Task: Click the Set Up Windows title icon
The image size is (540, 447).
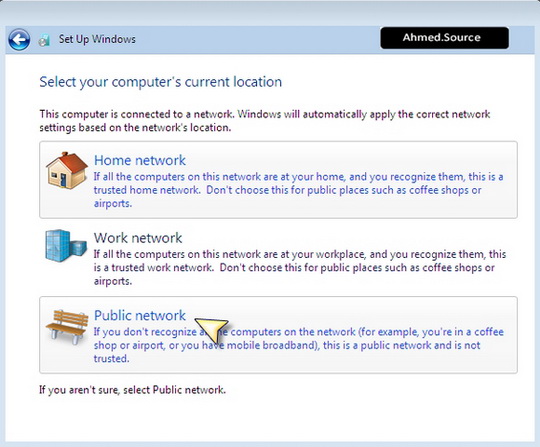Action: point(44,40)
